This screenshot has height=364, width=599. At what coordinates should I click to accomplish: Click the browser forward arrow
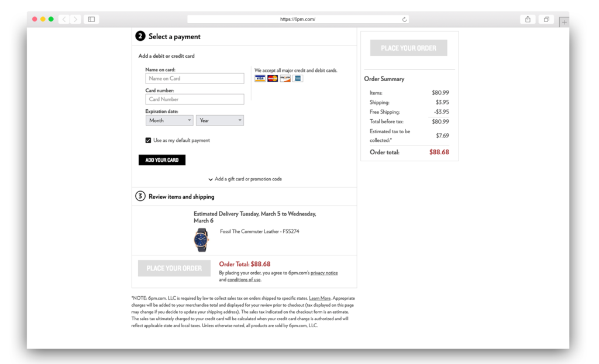tap(75, 19)
